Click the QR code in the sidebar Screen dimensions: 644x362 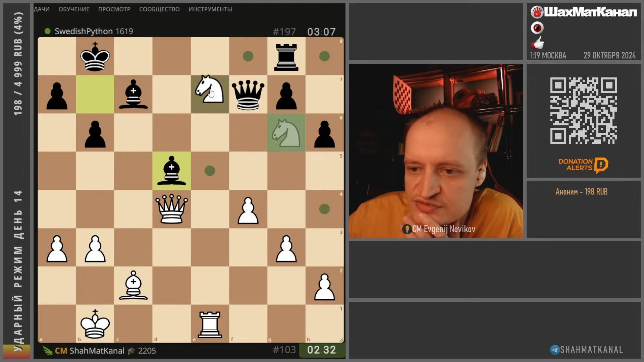[x=584, y=111]
